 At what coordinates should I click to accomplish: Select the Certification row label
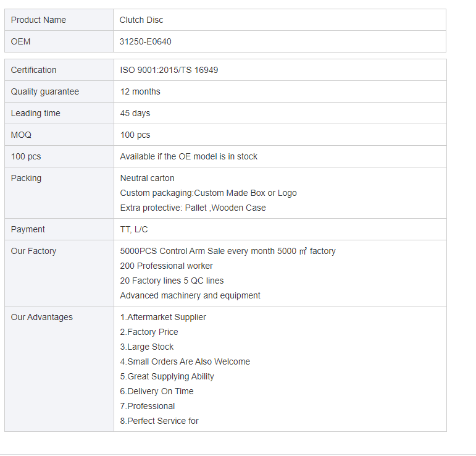(x=59, y=70)
